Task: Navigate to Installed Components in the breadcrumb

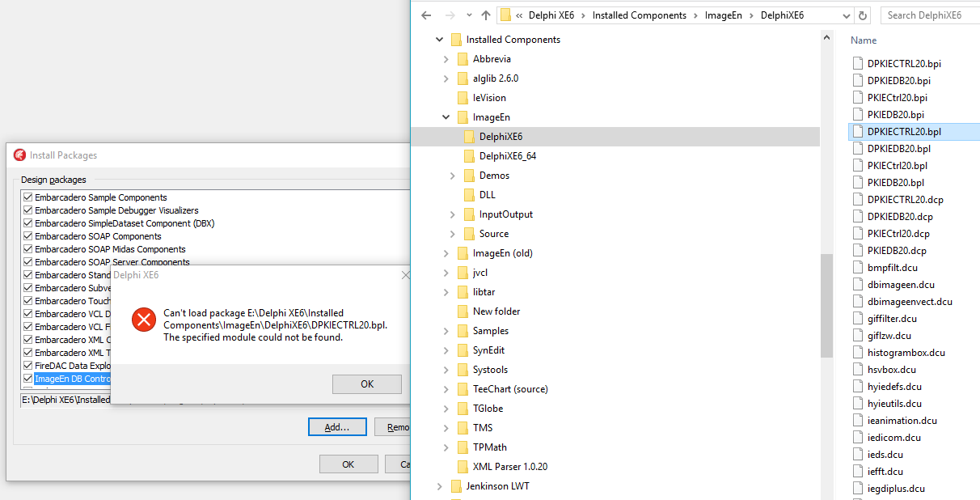Action: pyautogui.click(x=639, y=15)
